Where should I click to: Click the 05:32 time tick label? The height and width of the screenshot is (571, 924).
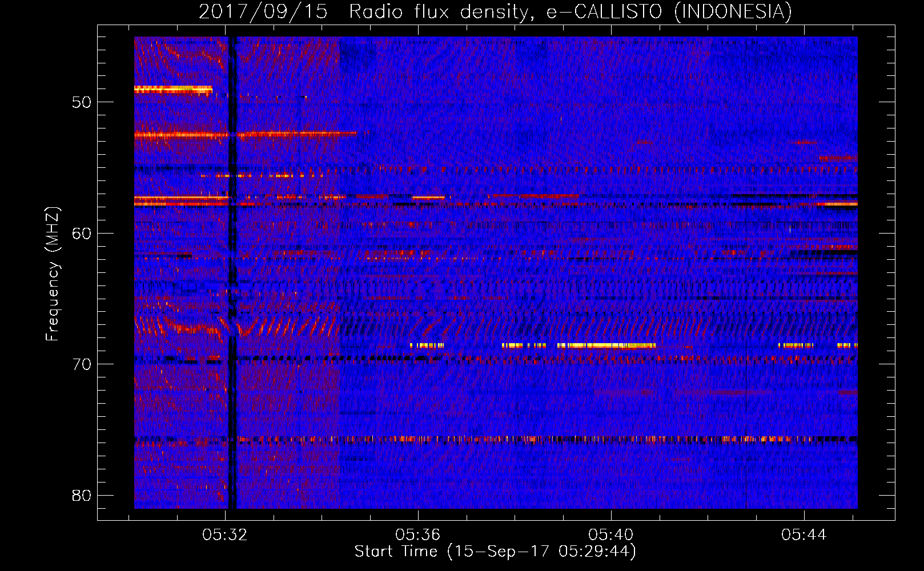coord(225,535)
